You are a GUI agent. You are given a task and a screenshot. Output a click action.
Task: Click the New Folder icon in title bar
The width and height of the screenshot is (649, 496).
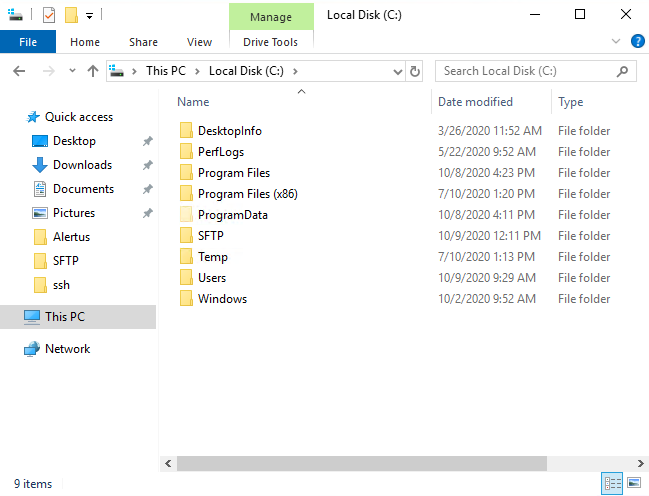71,15
